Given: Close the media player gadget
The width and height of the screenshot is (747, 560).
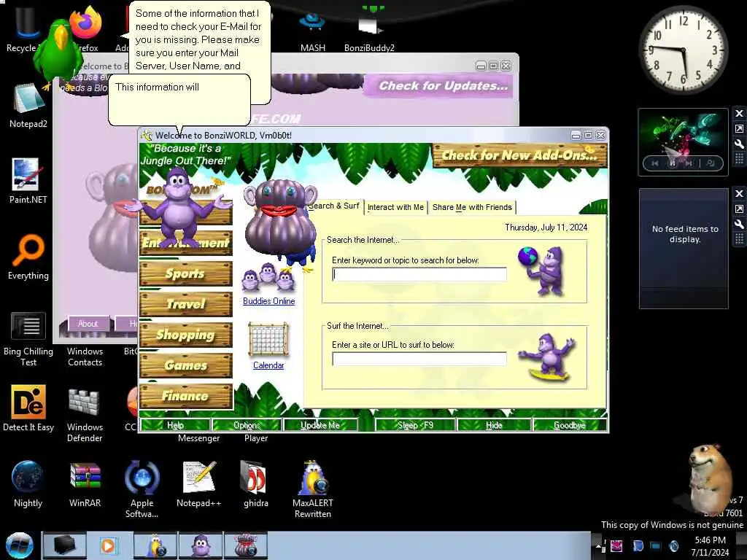Looking at the screenshot, I should [739, 113].
